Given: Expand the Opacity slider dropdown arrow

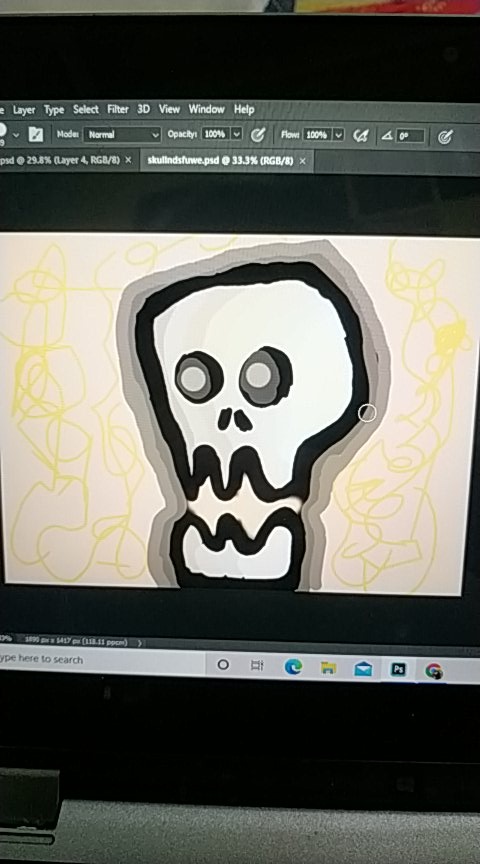Looking at the screenshot, I should pyautogui.click(x=236, y=134).
